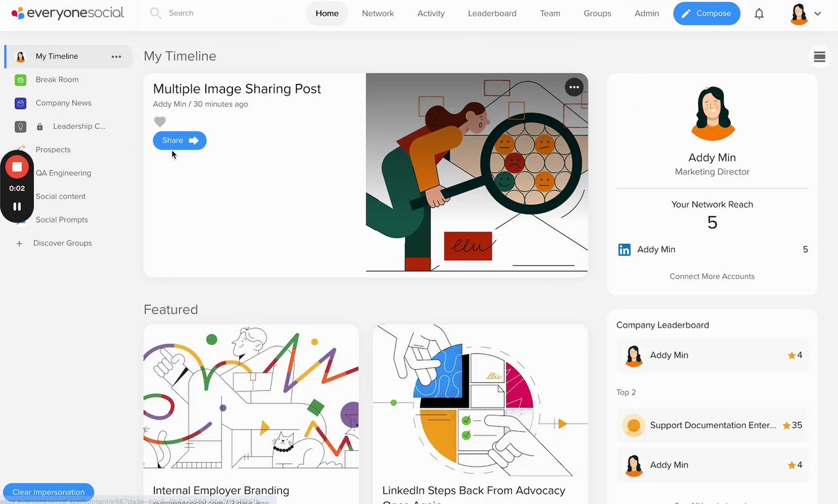Click the search magnifier icon
The height and width of the screenshot is (504, 838).
[x=155, y=13]
